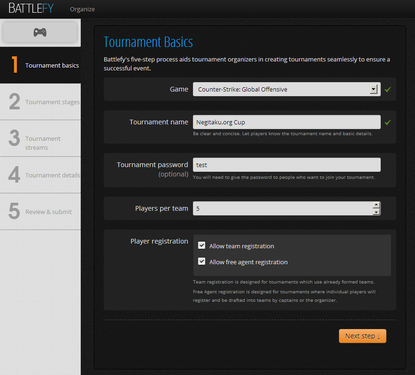Image resolution: width=415 pixels, height=375 pixels.
Task: Click the orange number 1 step icon
Action: coord(14,65)
